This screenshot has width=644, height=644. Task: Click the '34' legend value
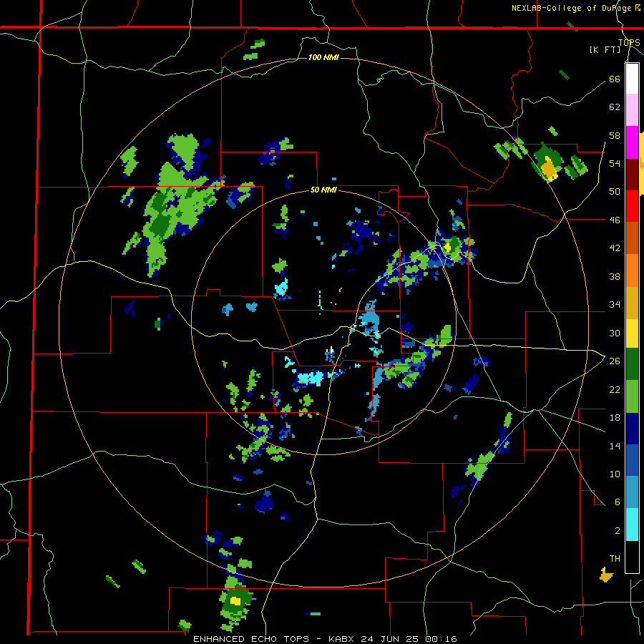(x=615, y=305)
